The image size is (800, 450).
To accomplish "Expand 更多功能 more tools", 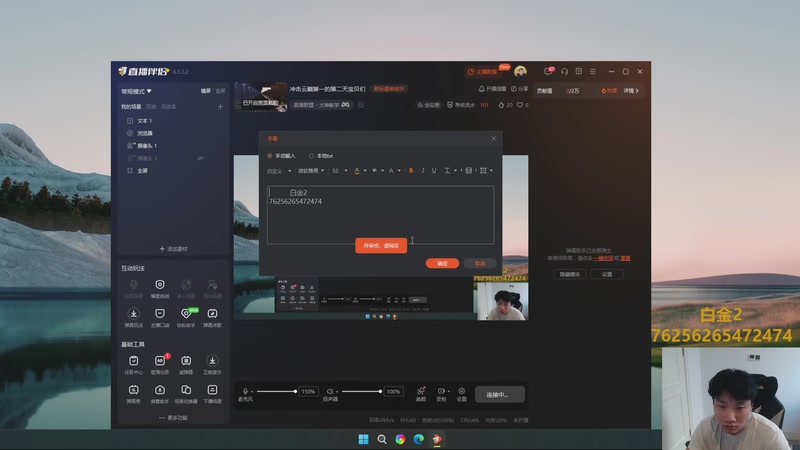I will tap(173, 418).
